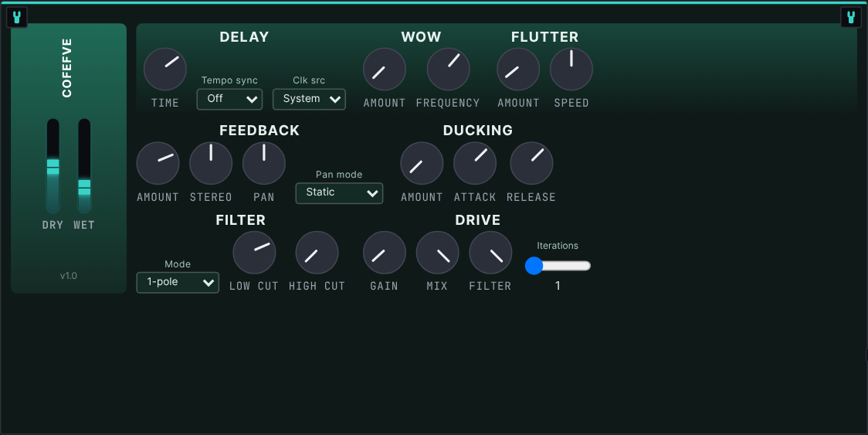The image size is (868, 435).
Task: Click the FEEDBACK section heading
Action: pyautogui.click(x=259, y=131)
